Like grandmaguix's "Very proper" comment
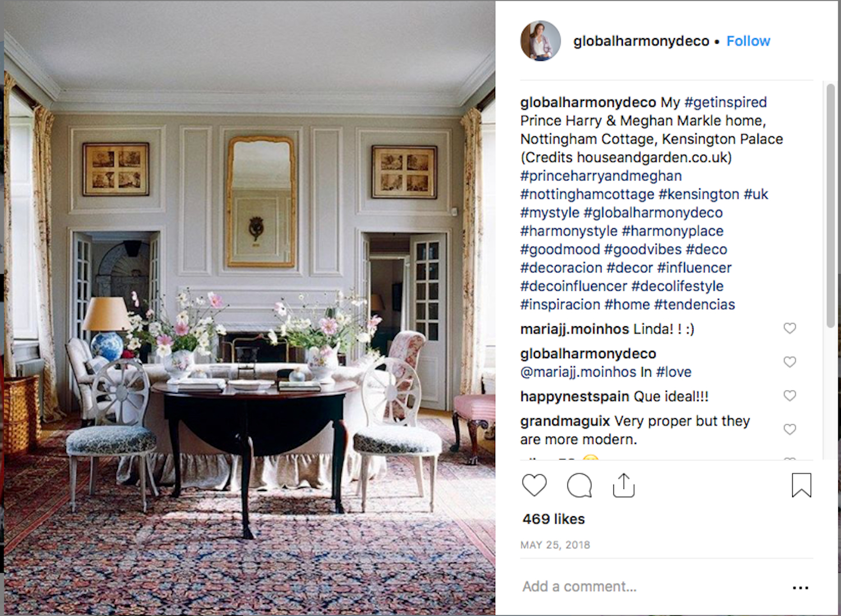The width and height of the screenshot is (841, 616). pos(789,429)
